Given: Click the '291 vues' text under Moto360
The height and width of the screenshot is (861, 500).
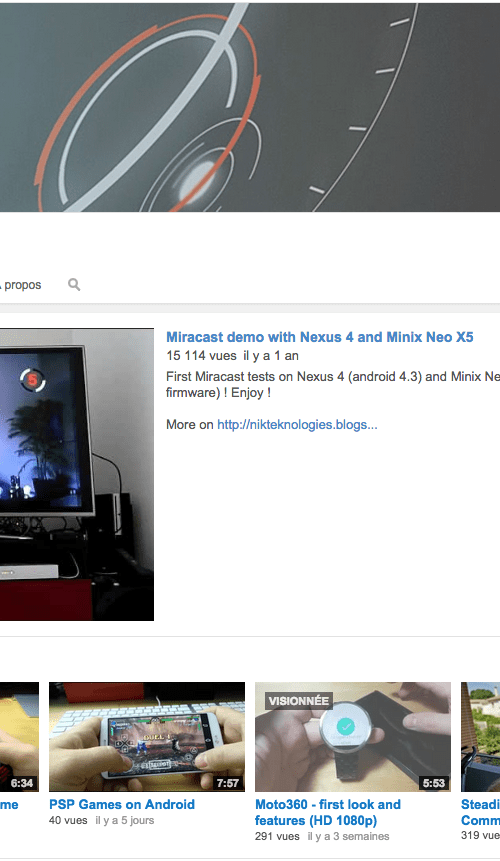Looking at the screenshot, I should coord(277,836).
